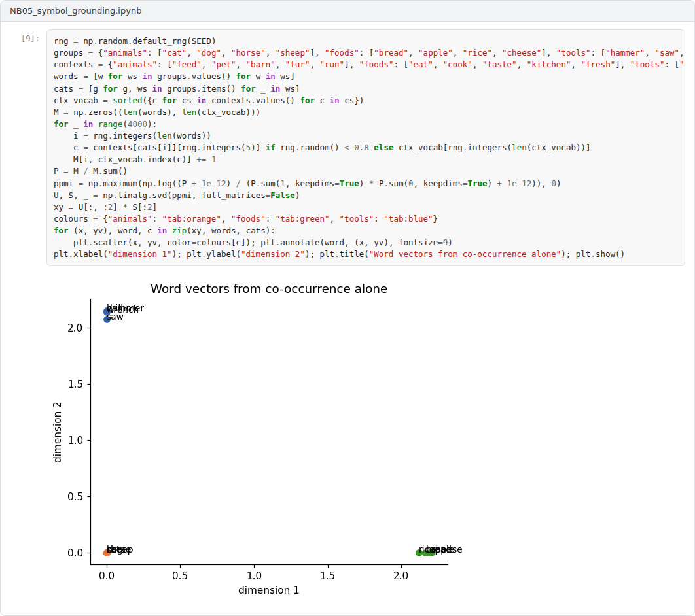
Task: Click the for (x, yv), word, c in zip line
Action: [x=164, y=231]
